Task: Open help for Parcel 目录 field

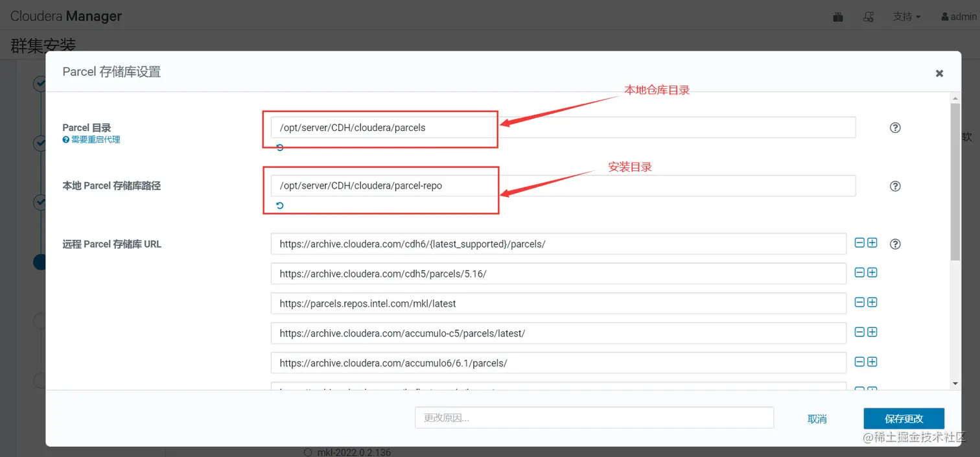Action: (x=895, y=128)
